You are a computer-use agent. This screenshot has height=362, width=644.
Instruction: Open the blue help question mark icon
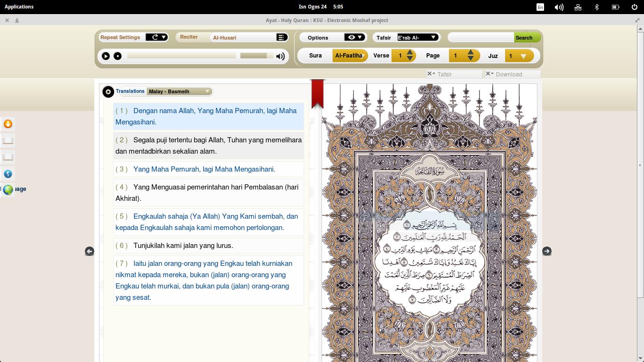[x=8, y=173]
